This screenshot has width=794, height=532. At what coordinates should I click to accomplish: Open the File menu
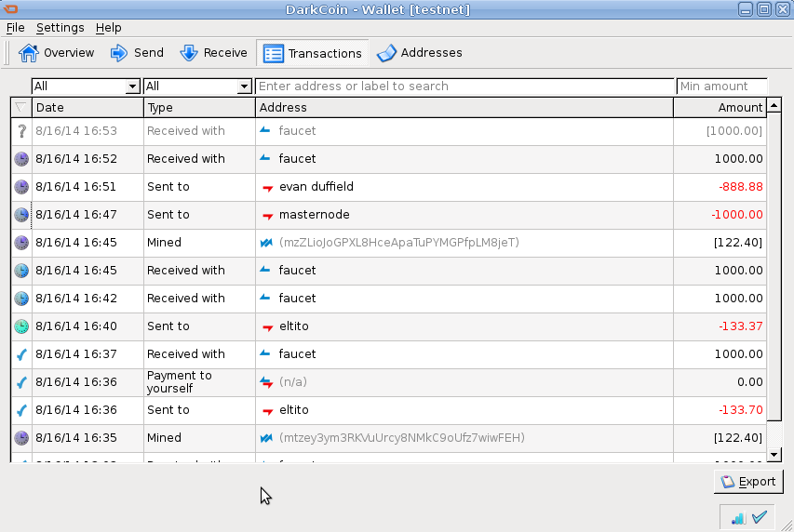pyautogui.click(x=15, y=28)
